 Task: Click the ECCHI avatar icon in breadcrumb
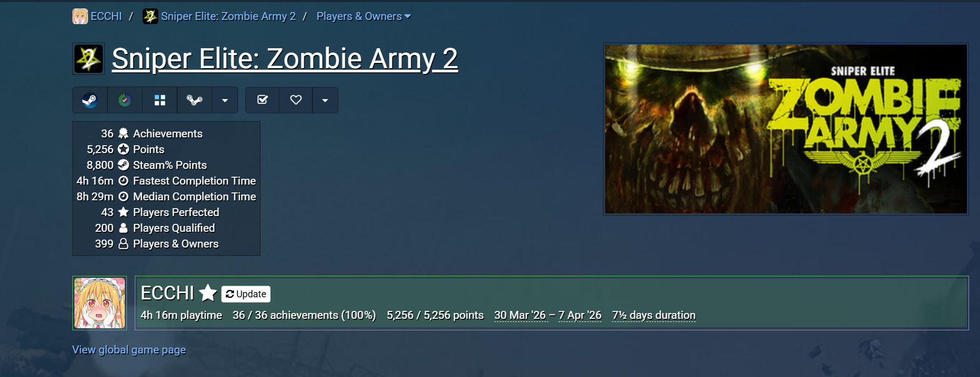(80, 16)
